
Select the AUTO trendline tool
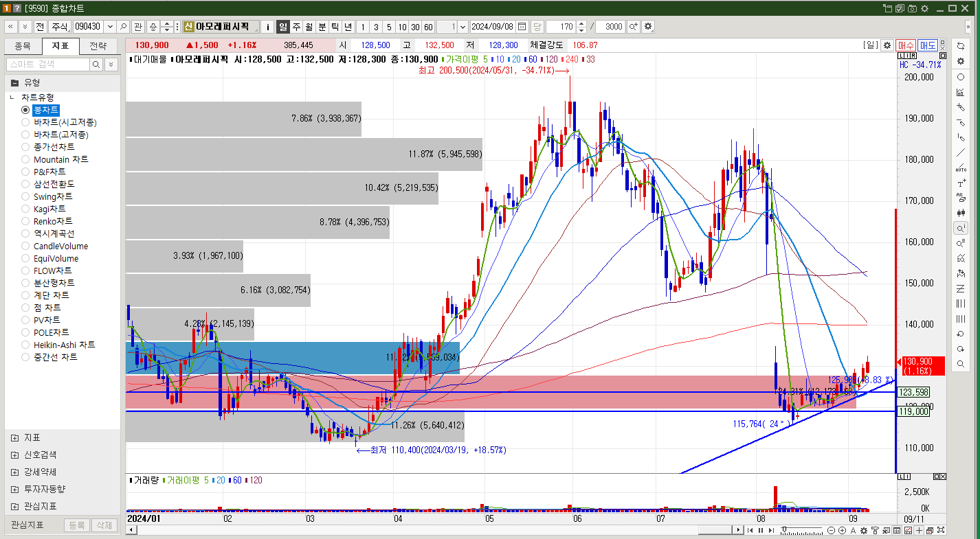click(x=961, y=168)
